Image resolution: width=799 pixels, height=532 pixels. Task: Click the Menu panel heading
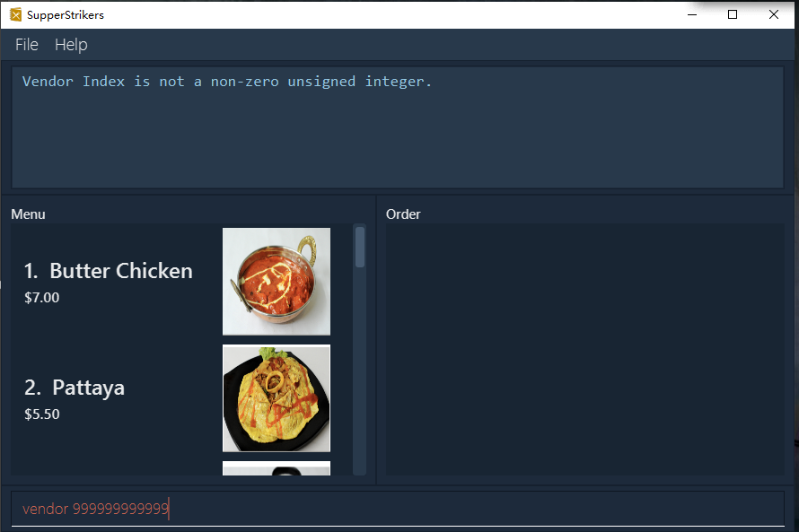pyautogui.click(x=28, y=214)
